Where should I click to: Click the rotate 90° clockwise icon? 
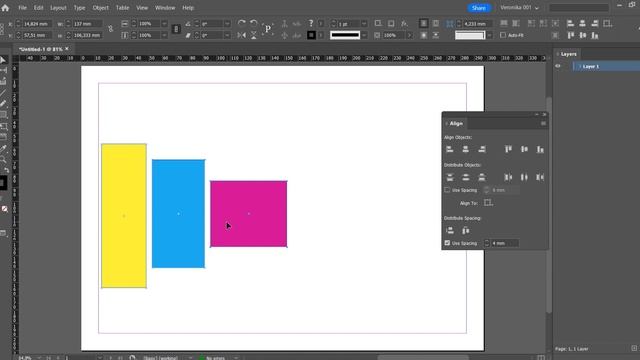click(x=242, y=23)
